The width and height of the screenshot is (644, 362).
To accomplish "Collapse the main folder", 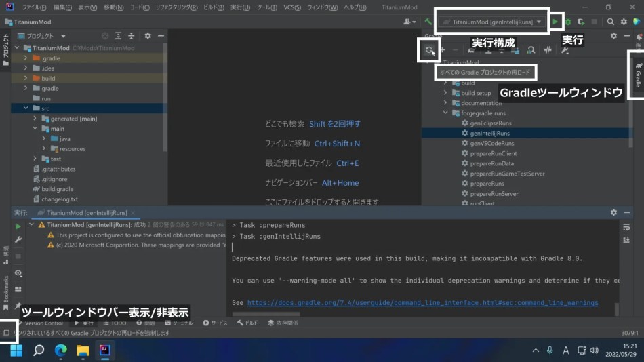I will pyautogui.click(x=35, y=129).
